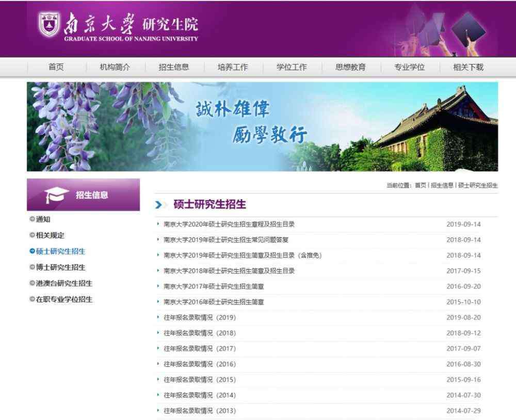The width and height of the screenshot is (516, 420).
Task: Open the 首页 navigation menu item
Action: (x=56, y=67)
